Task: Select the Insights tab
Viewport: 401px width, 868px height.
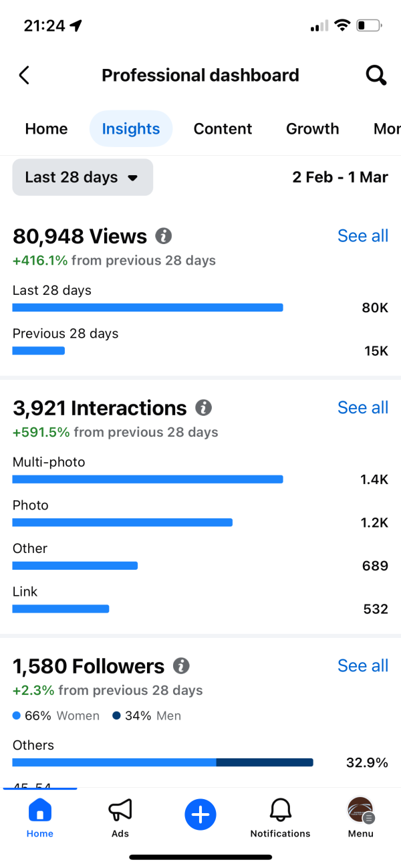Action: pyautogui.click(x=131, y=128)
